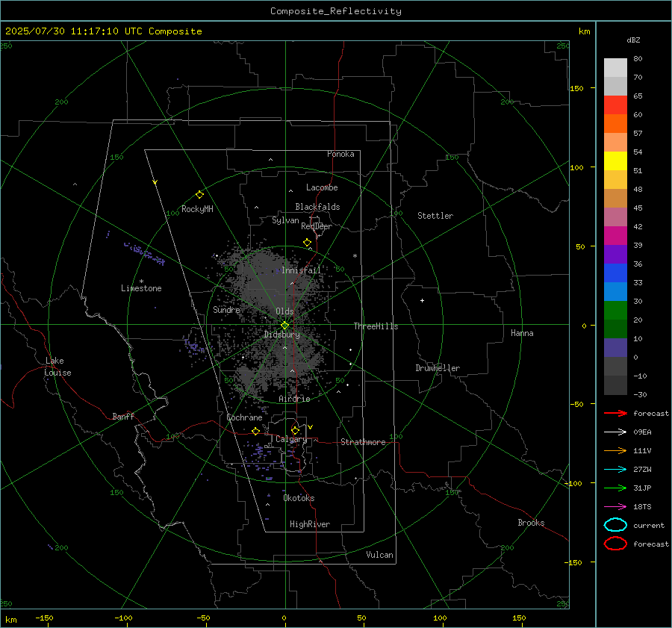Click the Stettler town label

point(435,216)
